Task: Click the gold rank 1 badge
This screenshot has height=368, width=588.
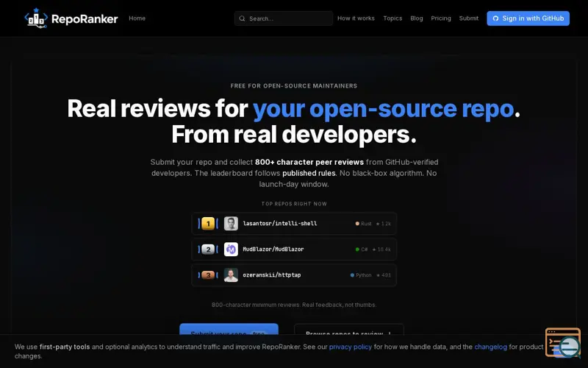Action: [x=208, y=224]
